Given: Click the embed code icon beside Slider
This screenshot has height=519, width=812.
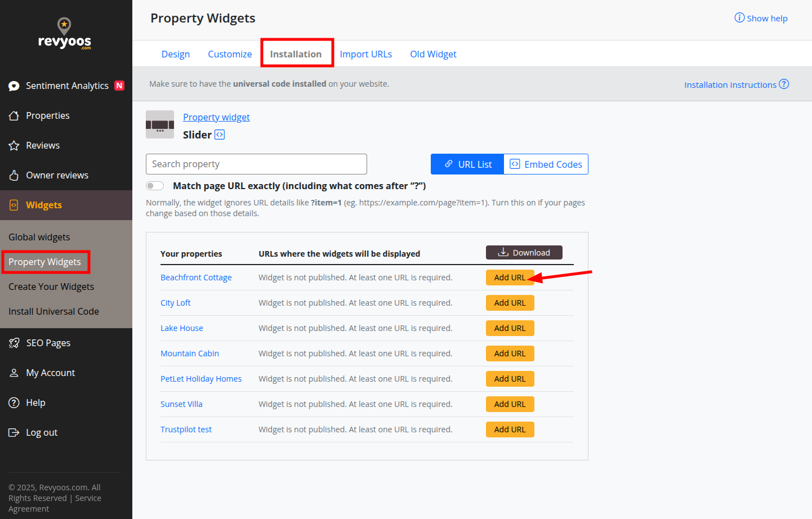Looking at the screenshot, I should click(x=220, y=135).
